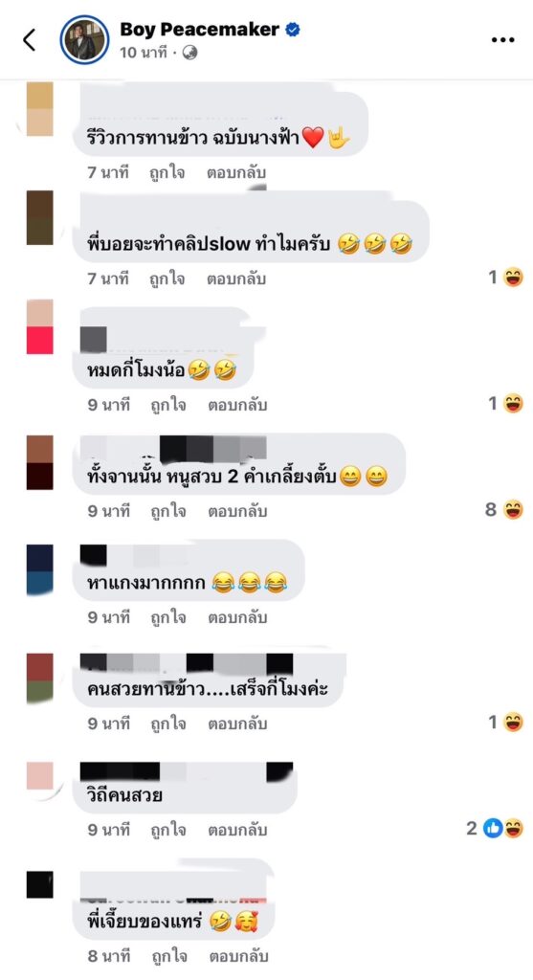View haha reaction on slow clip comment
This screenshot has width=533, height=980.
click(x=505, y=277)
